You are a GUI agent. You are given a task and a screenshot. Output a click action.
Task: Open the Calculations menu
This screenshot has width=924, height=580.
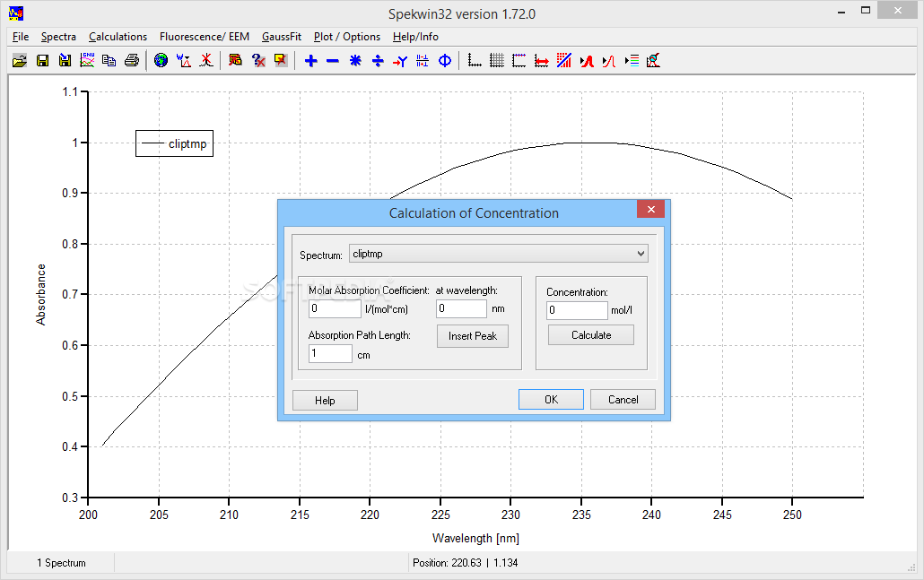click(118, 37)
